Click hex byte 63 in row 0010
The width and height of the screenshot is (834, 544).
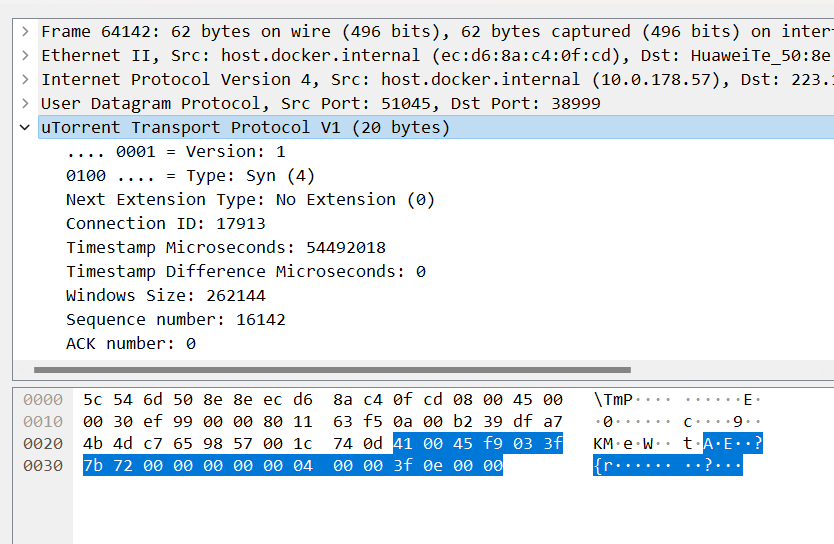point(343,422)
